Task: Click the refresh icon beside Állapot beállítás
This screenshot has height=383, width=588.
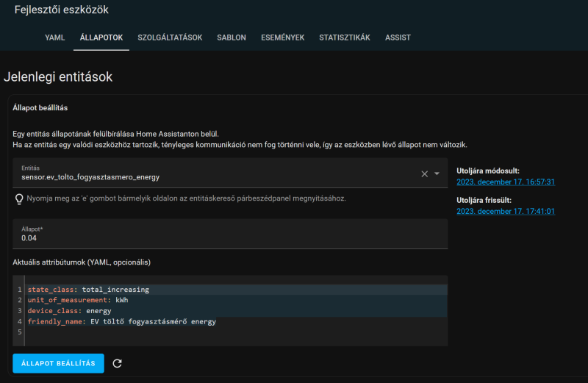Action: (x=118, y=363)
